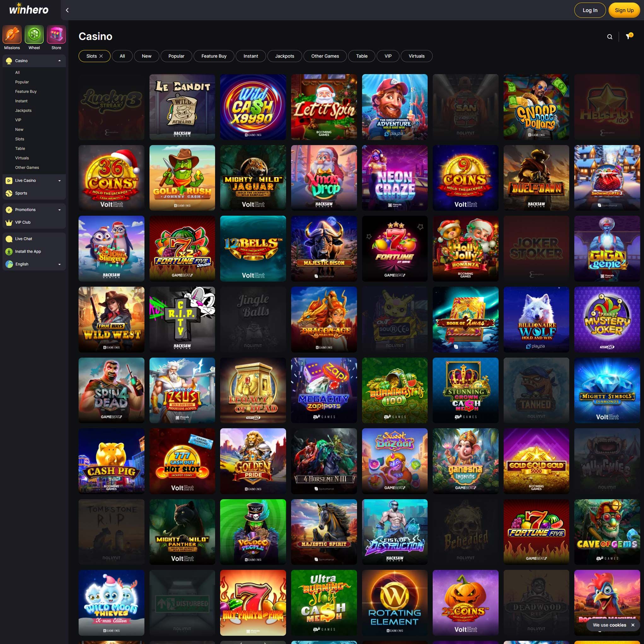The image size is (644, 644).
Task: Click the winhero logo
Action: 29,9
